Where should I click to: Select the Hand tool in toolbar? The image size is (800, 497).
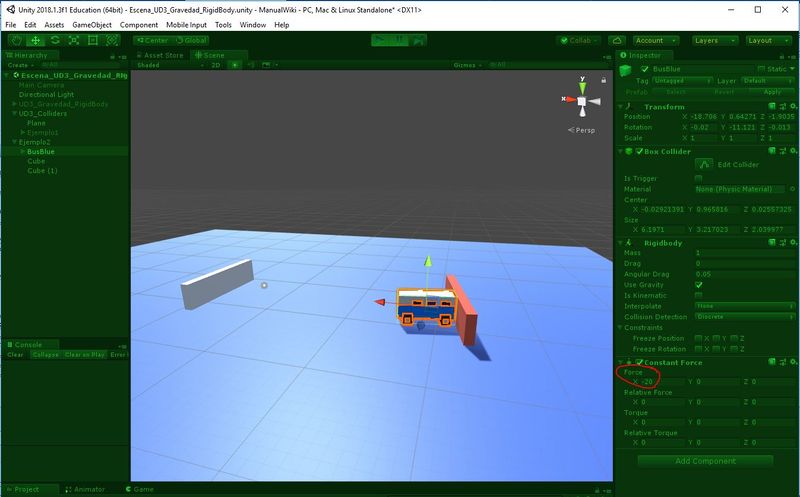(x=16, y=40)
